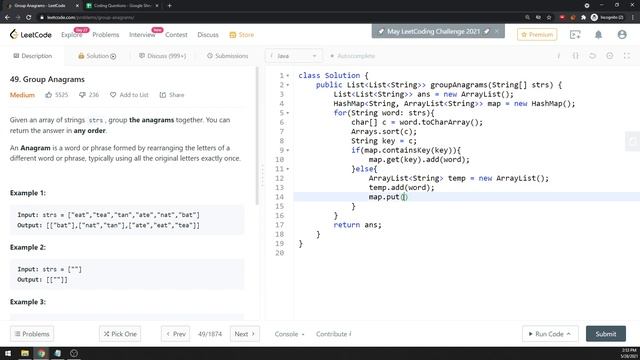The height and width of the screenshot is (360, 640).
Task: Open the Interview nav item
Action: pyautogui.click(x=142, y=35)
